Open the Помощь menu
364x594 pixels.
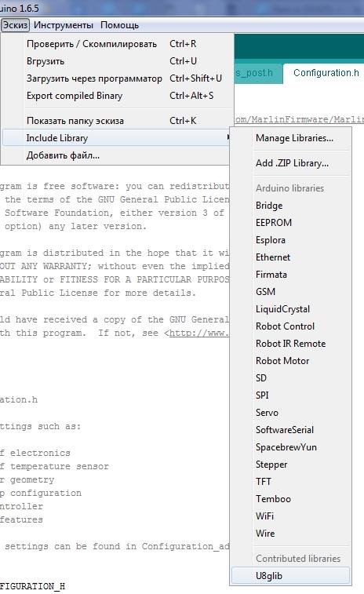click(119, 25)
